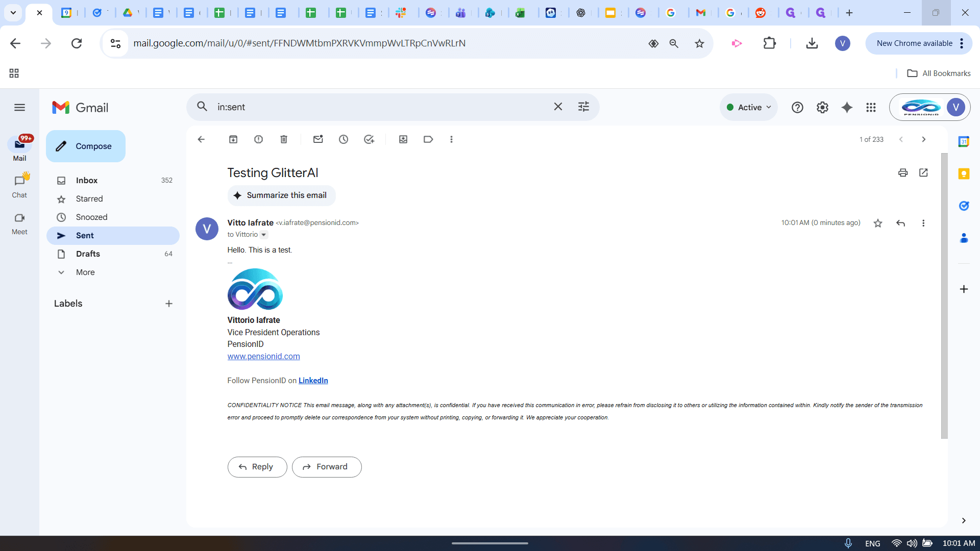Open email in a new window
Screen dimensions: 980x551
point(923,172)
